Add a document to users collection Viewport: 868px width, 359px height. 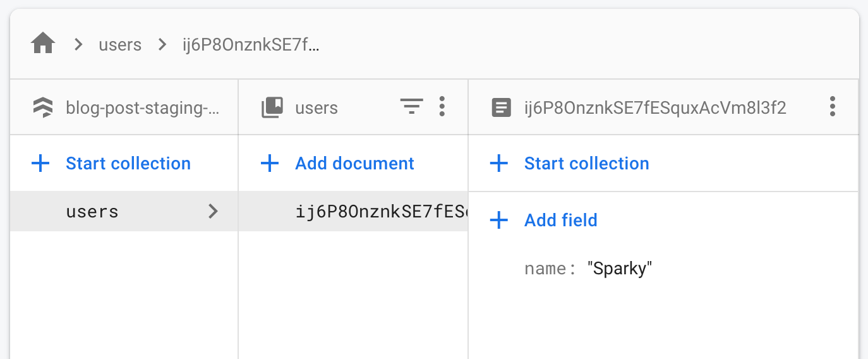[338, 164]
